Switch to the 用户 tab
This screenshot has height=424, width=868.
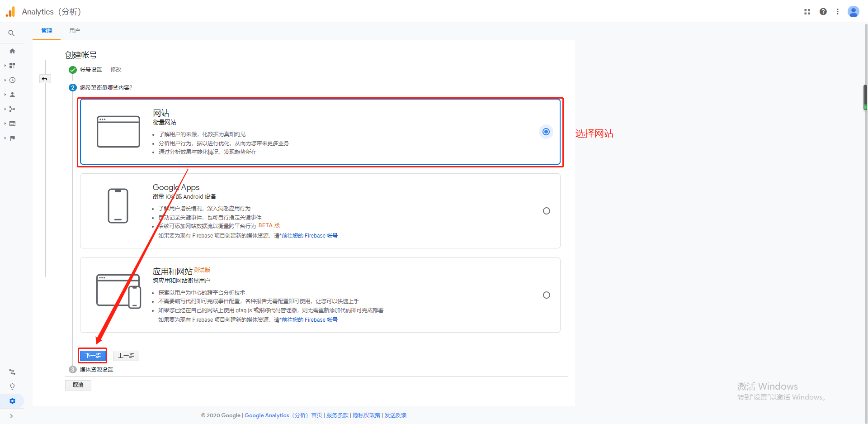coord(75,31)
